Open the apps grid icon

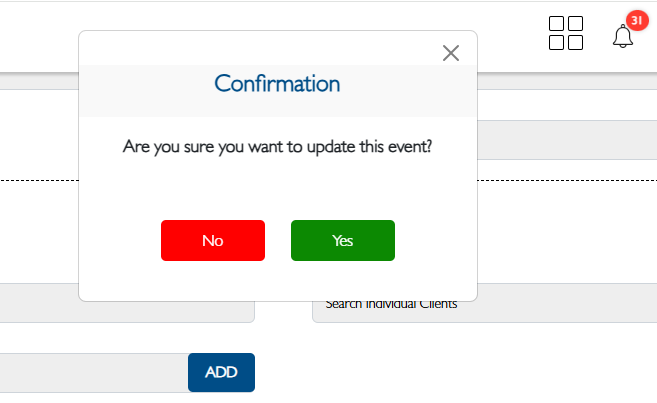(566, 33)
